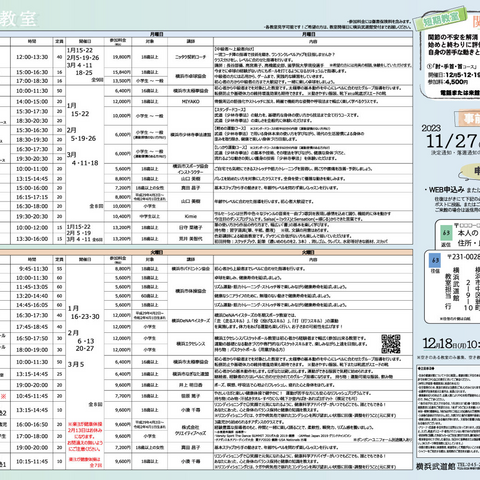Select the 10:00-11:00 time cell

coord(32,169)
